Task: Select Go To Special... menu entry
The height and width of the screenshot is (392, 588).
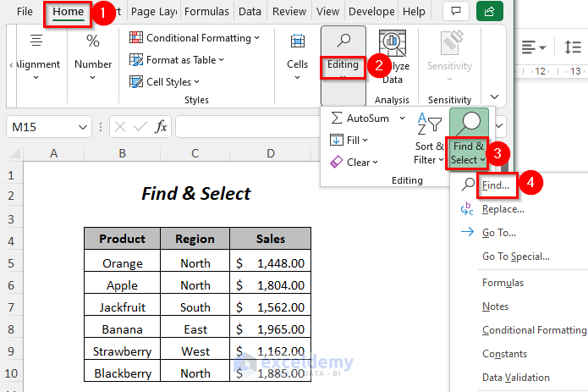Action: pos(515,257)
